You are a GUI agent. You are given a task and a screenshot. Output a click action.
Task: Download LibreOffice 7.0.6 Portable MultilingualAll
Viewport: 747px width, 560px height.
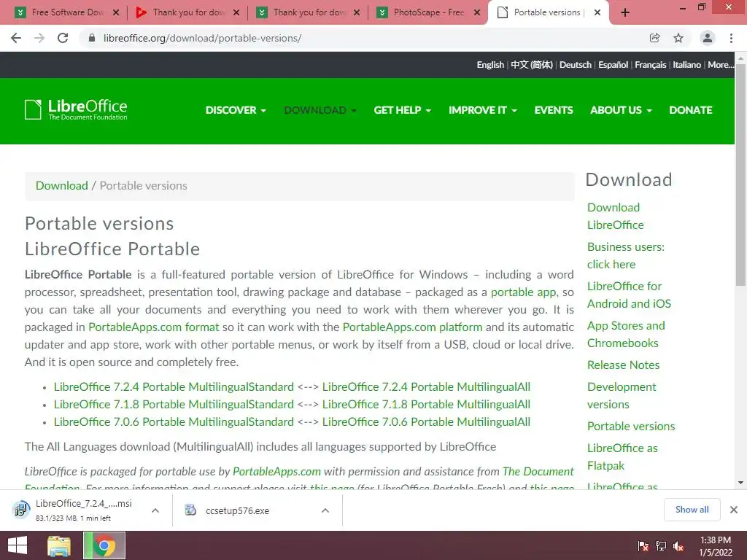click(426, 422)
